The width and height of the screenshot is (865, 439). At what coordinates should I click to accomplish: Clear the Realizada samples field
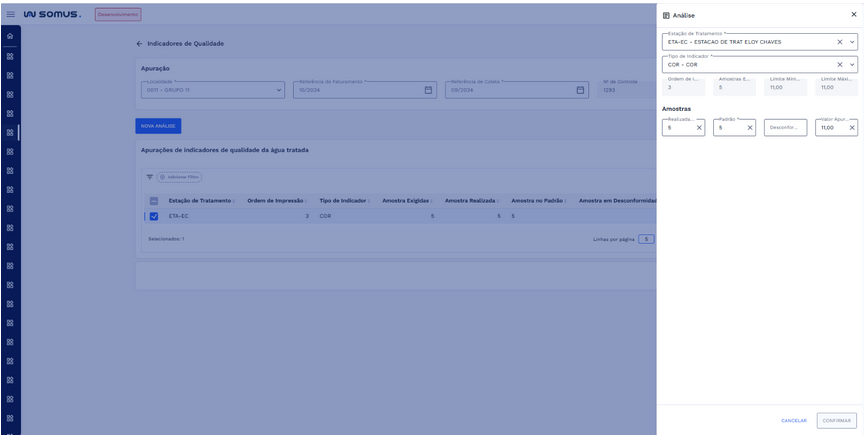[x=699, y=128]
